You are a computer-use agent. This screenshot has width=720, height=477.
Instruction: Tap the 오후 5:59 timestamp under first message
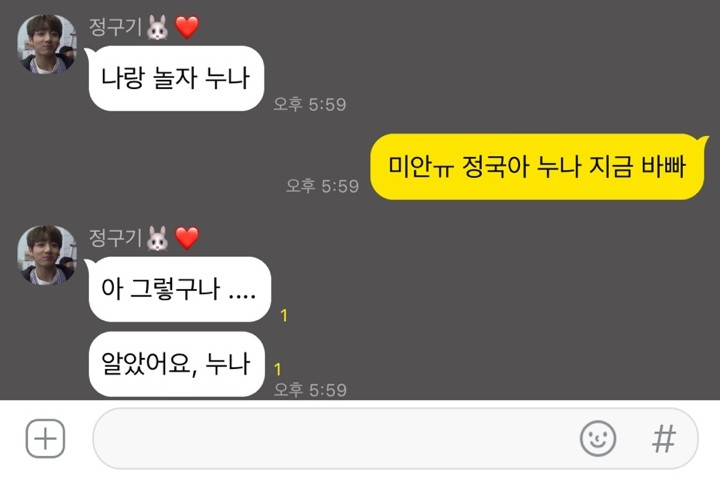[309, 104]
